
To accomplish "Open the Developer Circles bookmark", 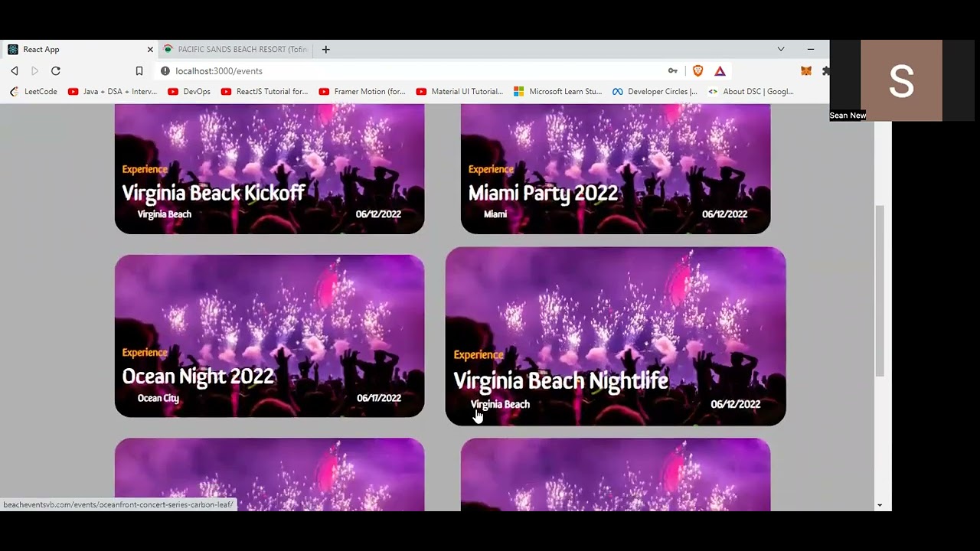I will coord(655,91).
